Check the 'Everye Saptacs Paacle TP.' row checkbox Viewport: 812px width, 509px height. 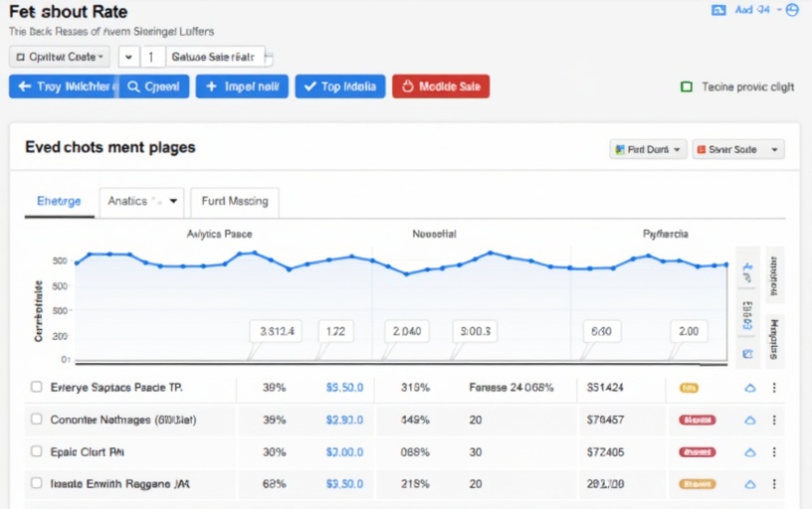tap(36, 387)
